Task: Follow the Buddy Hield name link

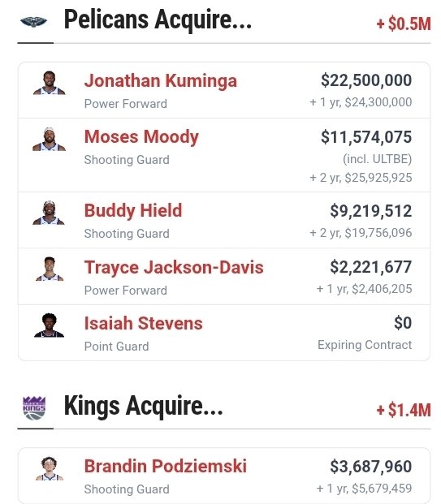Action: click(x=133, y=210)
